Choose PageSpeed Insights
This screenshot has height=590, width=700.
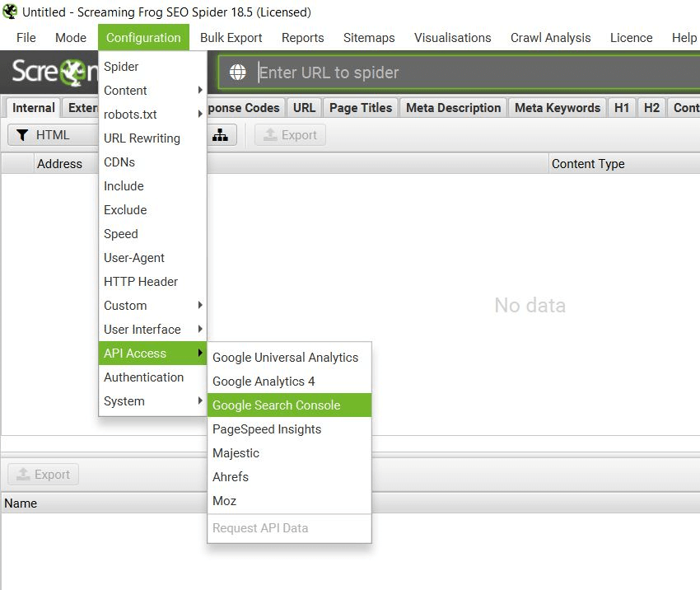point(289,429)
